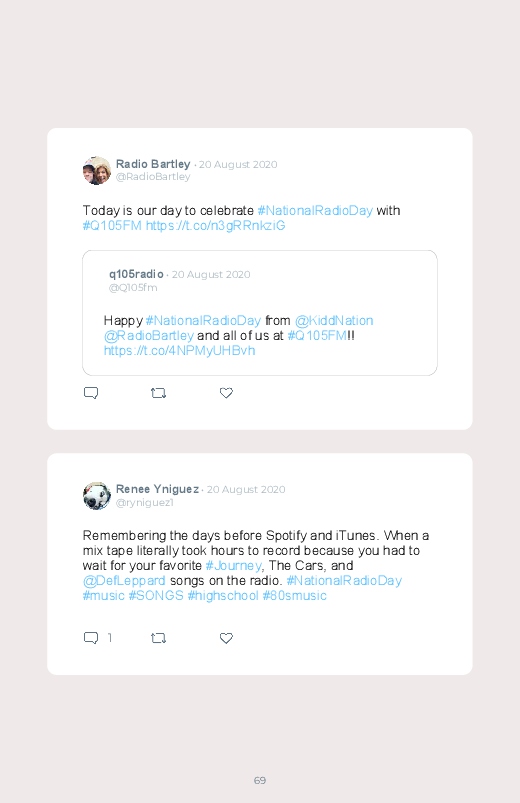Click the #Journey hashtag
The image size is (520, 803).
point(234,565)
